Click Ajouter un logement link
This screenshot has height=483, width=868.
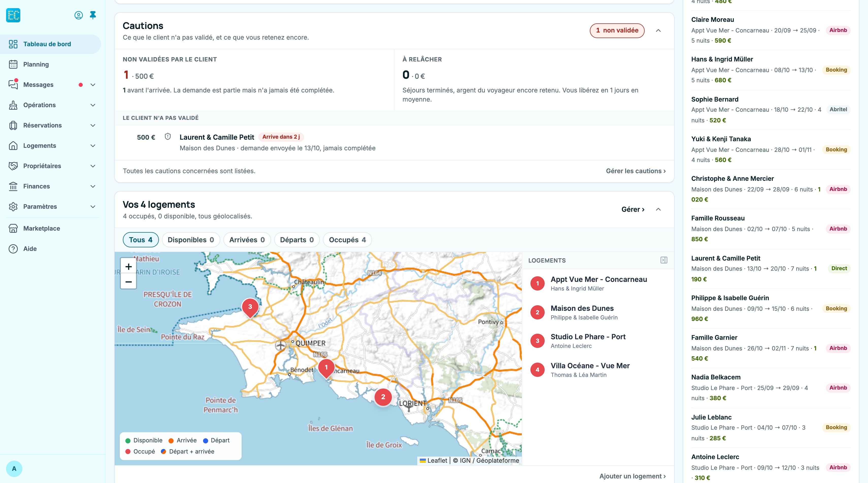(x=632, y=476)
